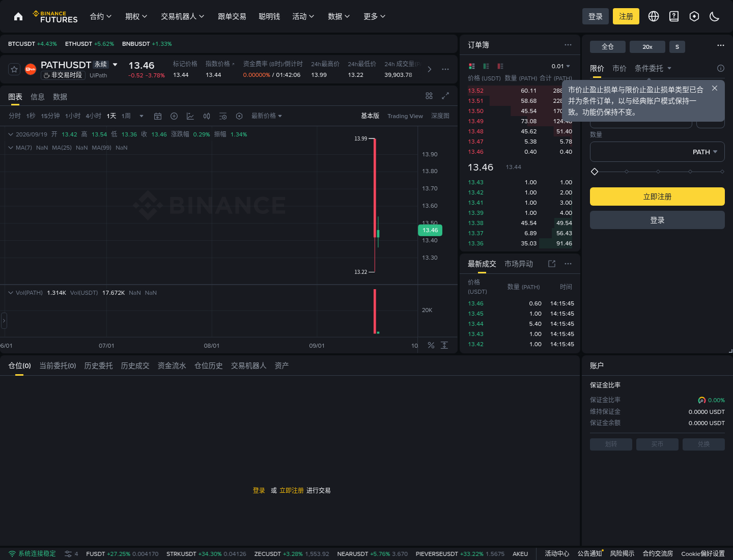Open the language globe icon
This screenshot has height=560, width=733.
coord(654,16)
